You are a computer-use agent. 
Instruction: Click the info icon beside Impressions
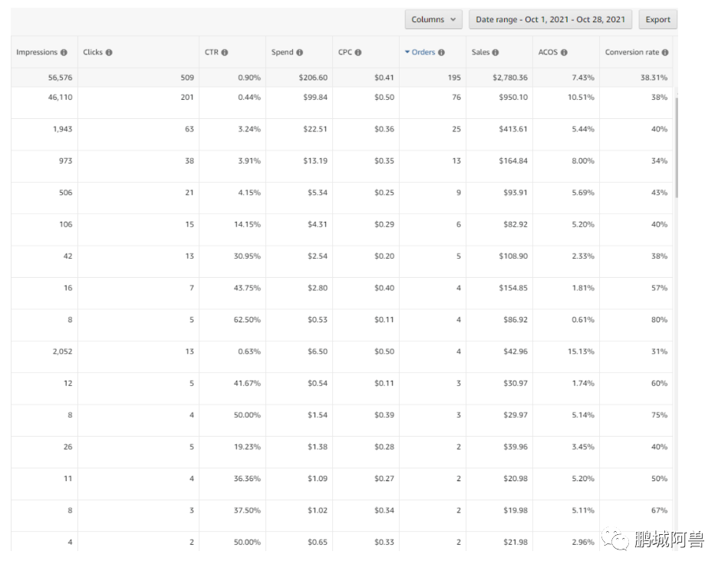64,53
